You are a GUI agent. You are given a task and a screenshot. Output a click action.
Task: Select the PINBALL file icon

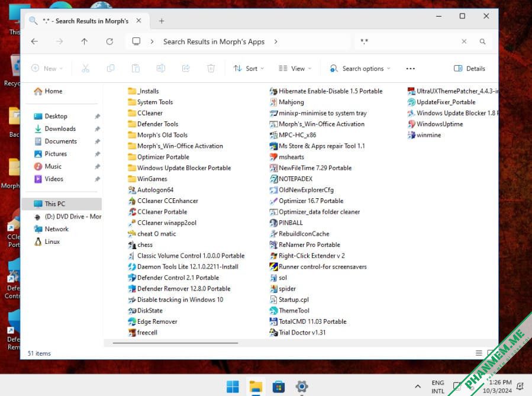click(x=273, y=223)
